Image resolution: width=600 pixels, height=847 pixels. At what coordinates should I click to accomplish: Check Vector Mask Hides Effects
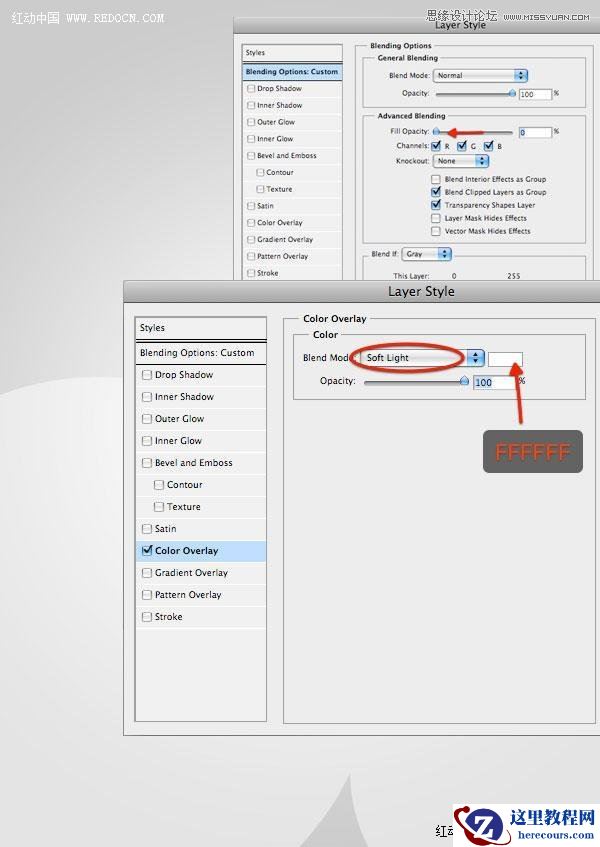pos(436,231)
